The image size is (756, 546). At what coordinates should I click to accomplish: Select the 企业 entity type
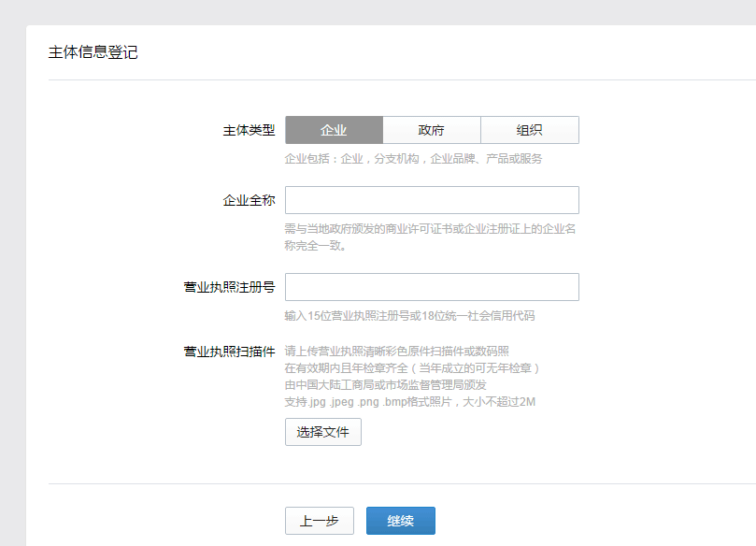334,130
